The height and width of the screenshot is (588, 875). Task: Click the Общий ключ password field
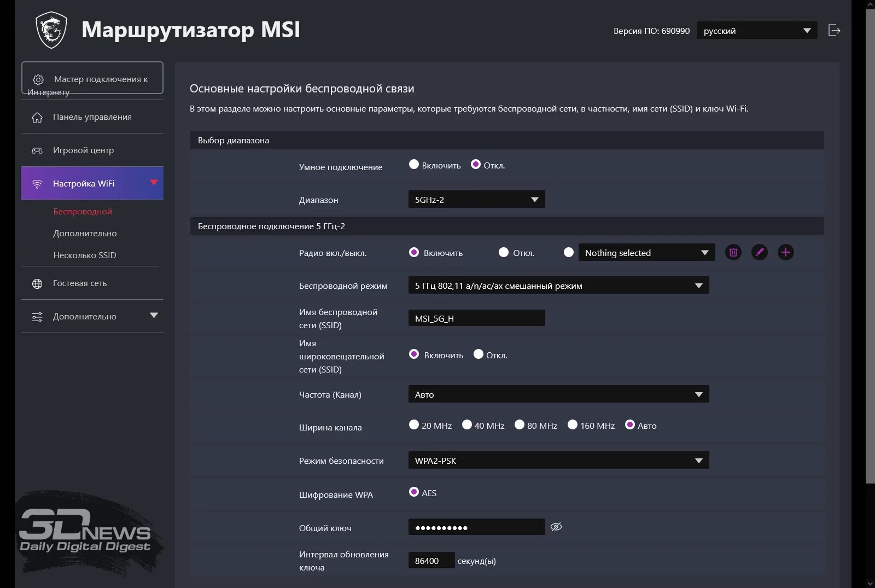[x=477, y=527]
